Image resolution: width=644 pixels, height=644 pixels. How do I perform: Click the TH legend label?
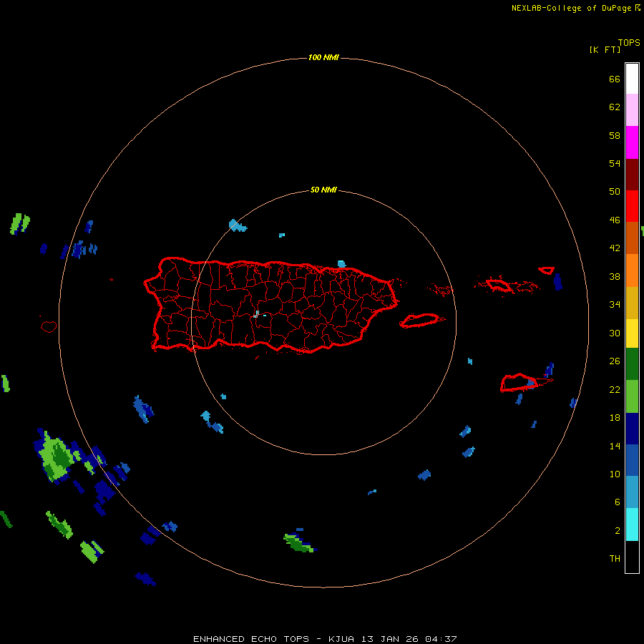pyautogui.click(x=615, y=559)
